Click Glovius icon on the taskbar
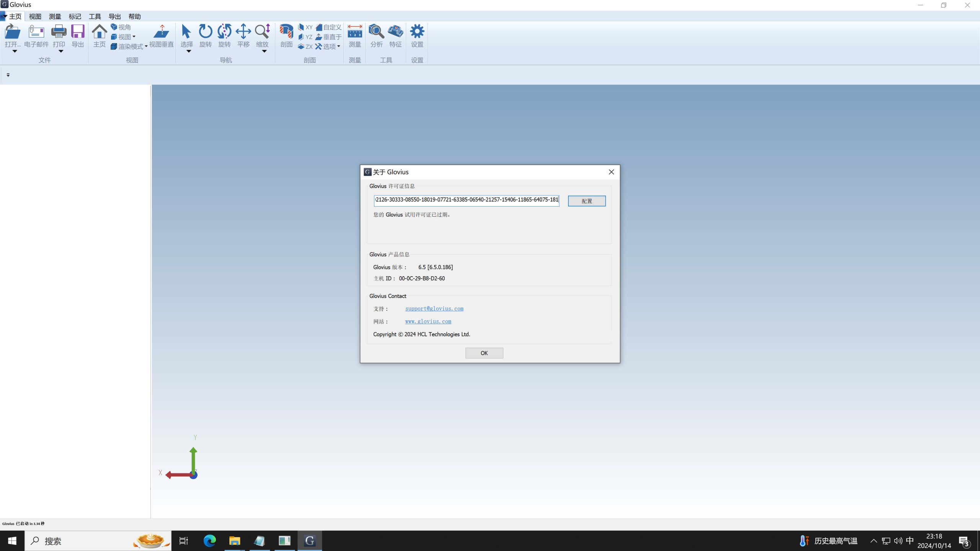Viewport: 980px width, 551px height. (309, 541)
